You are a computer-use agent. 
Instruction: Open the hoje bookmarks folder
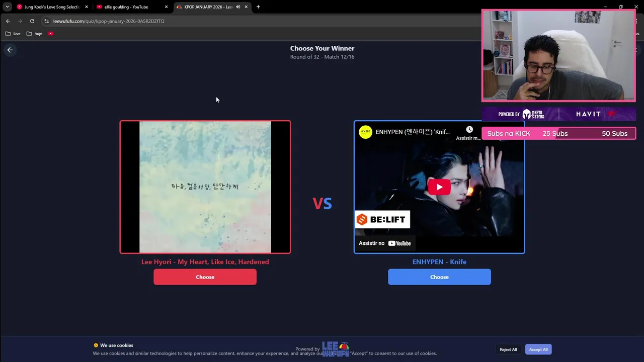pyautogui.click(x=34, y=34)
